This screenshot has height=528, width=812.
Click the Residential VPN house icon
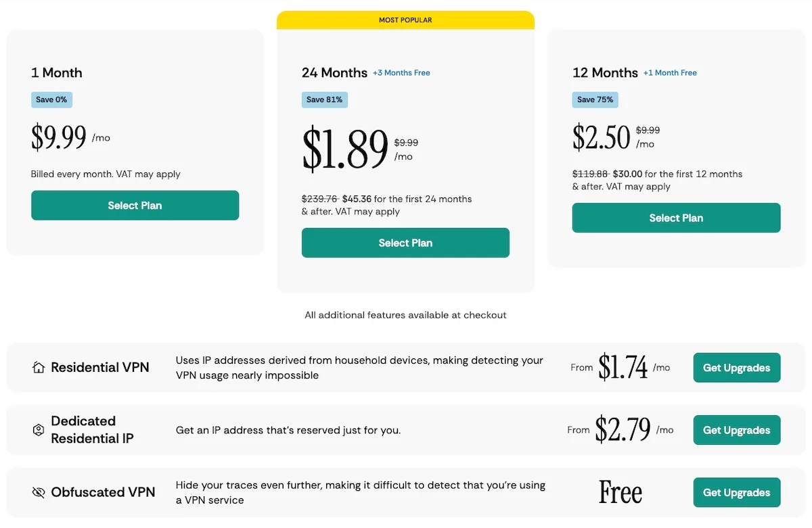tap(39, 368)
